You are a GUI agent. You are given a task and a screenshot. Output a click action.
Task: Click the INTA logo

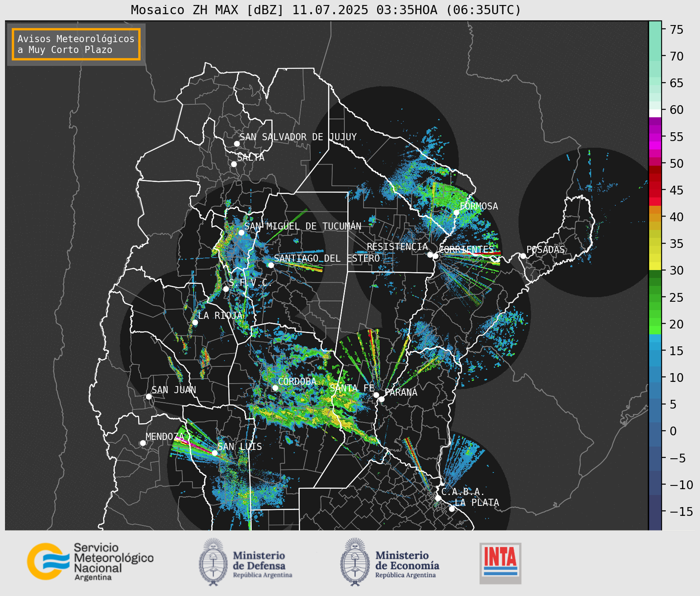tap(500, 563)
